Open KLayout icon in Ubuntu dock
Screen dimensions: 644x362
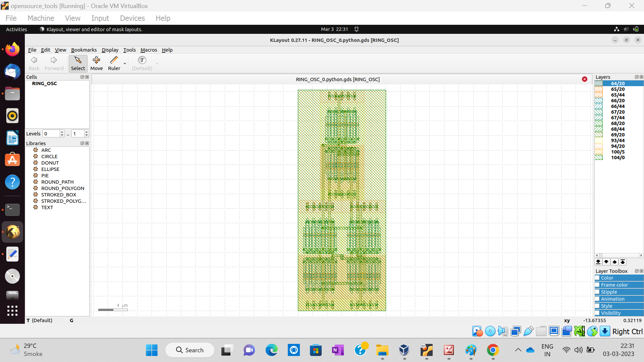12,232
